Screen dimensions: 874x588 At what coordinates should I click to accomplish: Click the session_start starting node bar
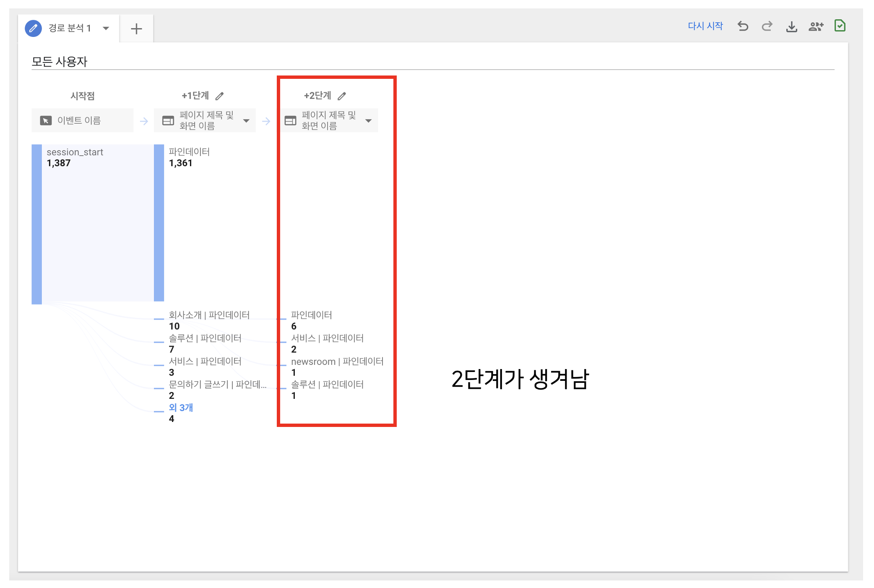[x=37, y=224]
